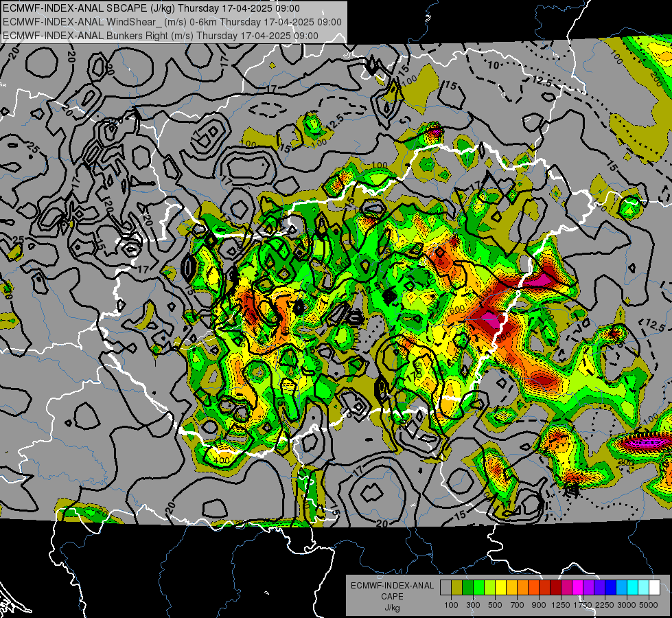Click the magenta legend swatch

[578, 587]
